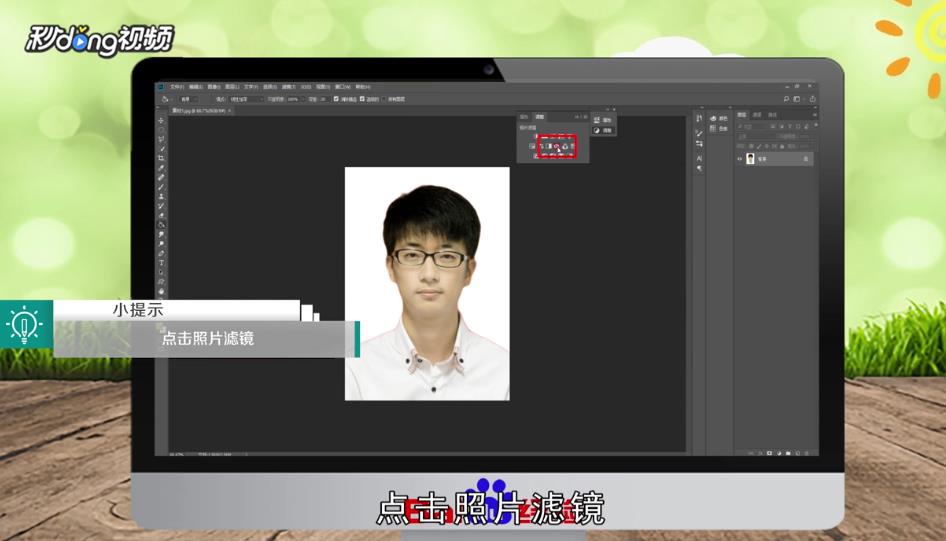Open the fill source 前景 dropdown
This screenshot has width=946, height=541.
(x=189, y=99)
